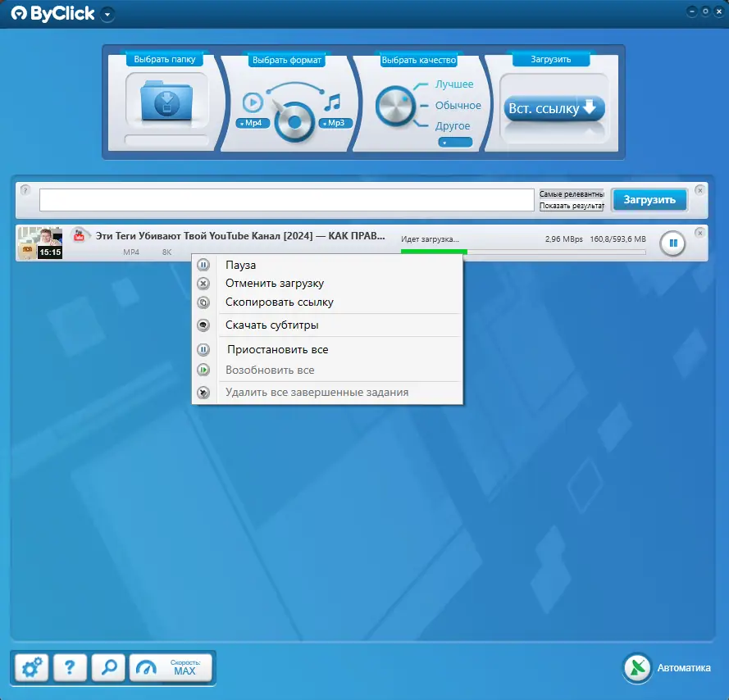The width and height of the screenshot is (729, 700).
Task: Remove the download item with its X button
Action: tap(699, 233)
